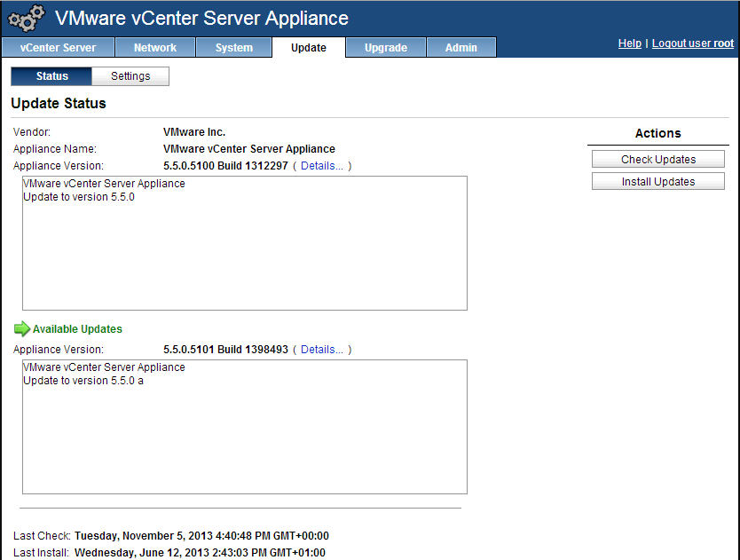The image size is (740, 560).
Task: Go to the System tab
Action: [x=234, y=48]
